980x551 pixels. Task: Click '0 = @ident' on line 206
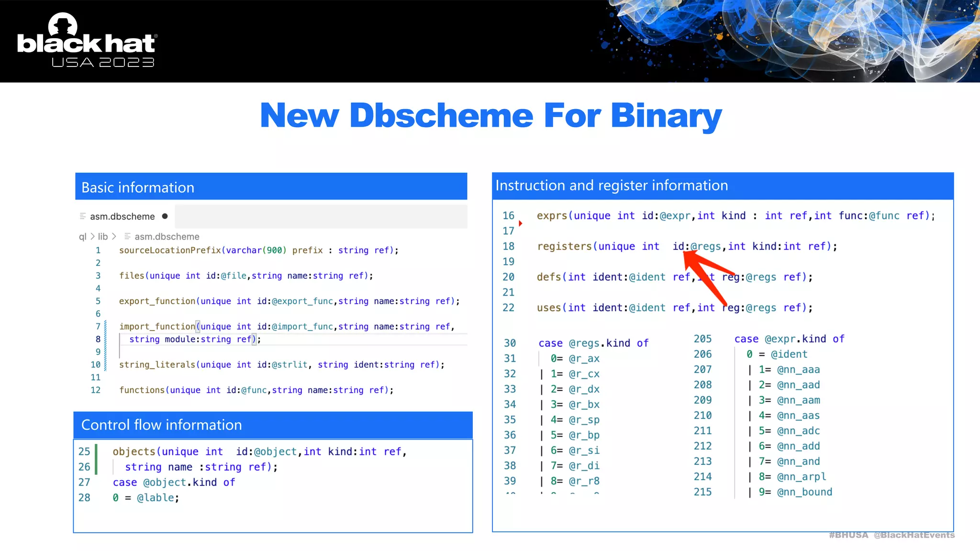click(777, 354)
